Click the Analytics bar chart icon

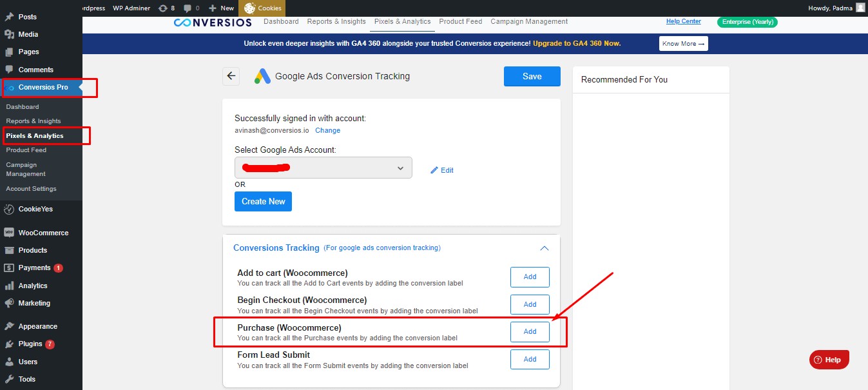(x=9, y=286)
